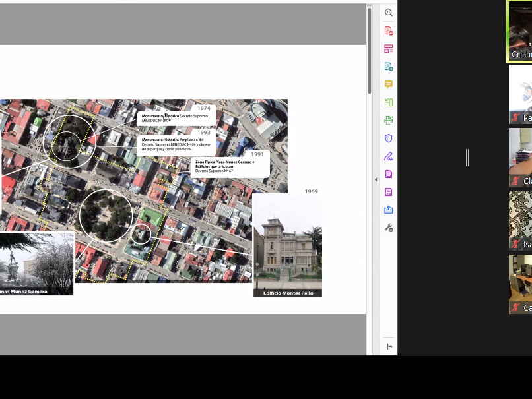Screen dimensions: 532x399
Task: Collapse the right tools pane arrow
Action: 376,179
